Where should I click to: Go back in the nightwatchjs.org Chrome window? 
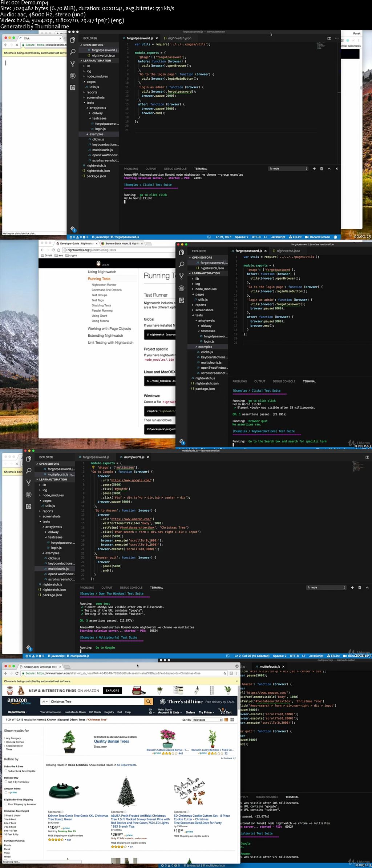(x=42, y=250)
